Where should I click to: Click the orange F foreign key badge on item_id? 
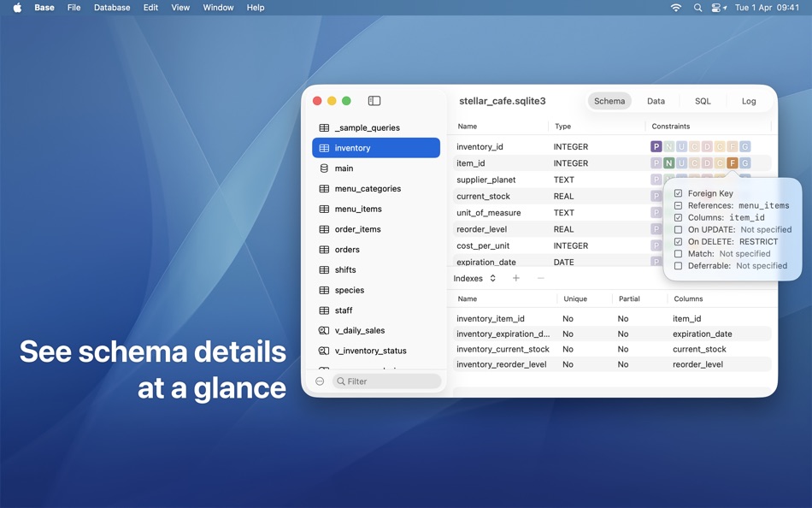[x=733, y=162]
